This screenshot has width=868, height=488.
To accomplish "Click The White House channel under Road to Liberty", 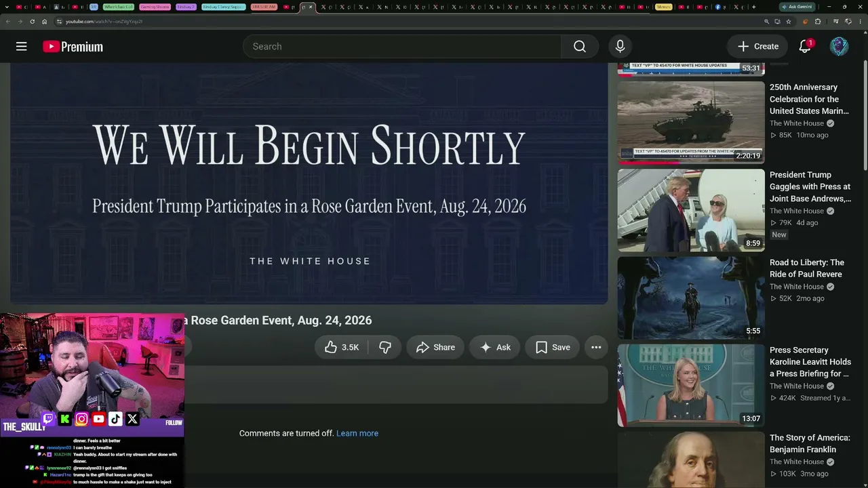I will coord(796,287).
